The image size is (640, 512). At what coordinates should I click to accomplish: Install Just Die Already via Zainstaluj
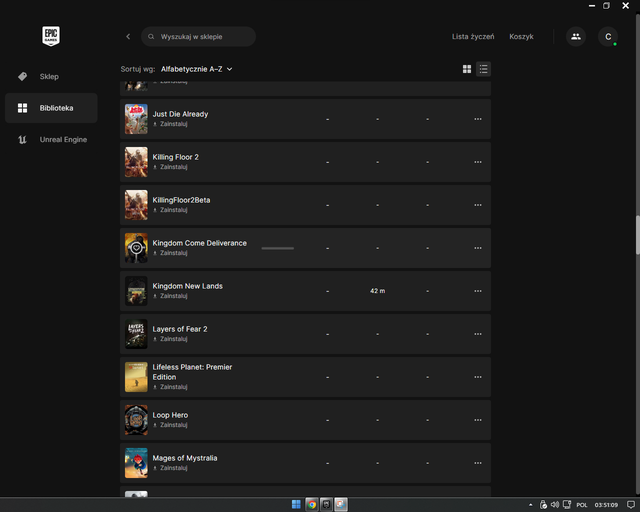[170, 124]
